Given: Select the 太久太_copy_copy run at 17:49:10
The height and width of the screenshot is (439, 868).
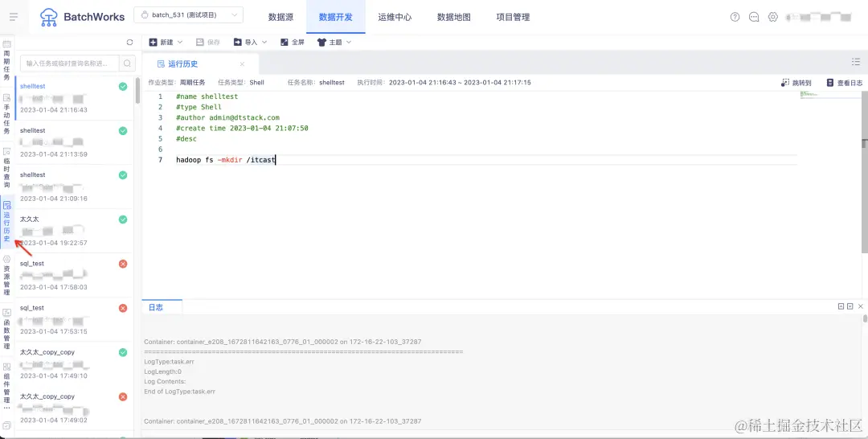Looking at the screenshot, I should 74,363.
